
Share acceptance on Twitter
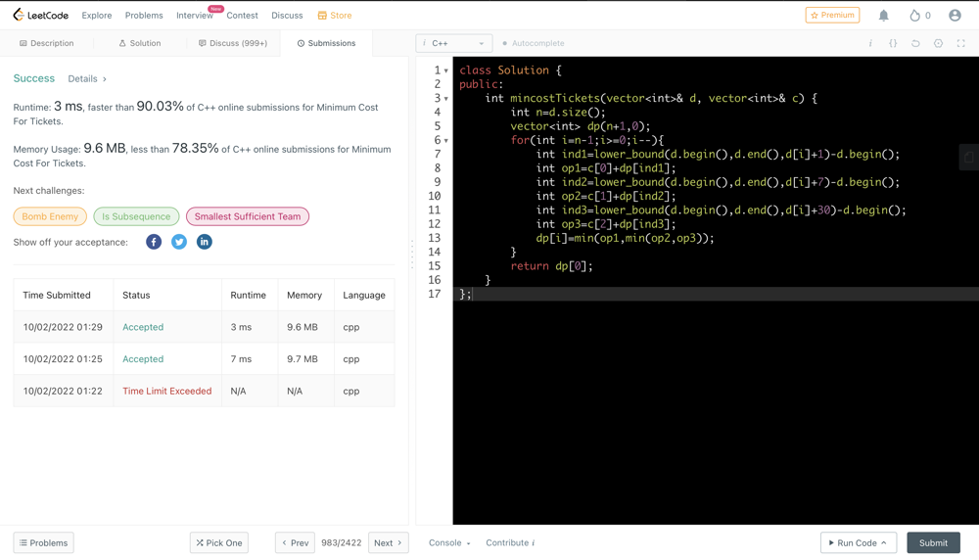tap(179, 242)
